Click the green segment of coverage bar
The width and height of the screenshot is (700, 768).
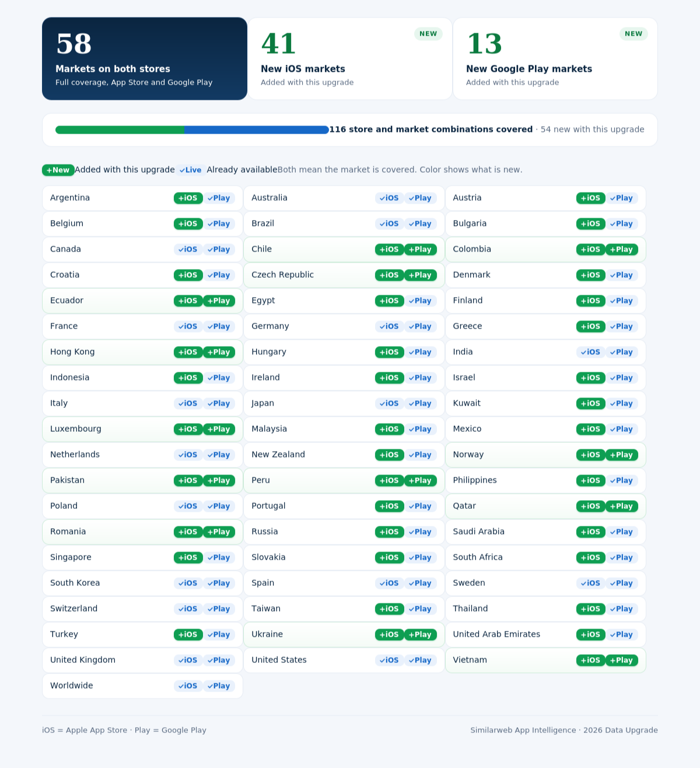click(x=120, y=130)
